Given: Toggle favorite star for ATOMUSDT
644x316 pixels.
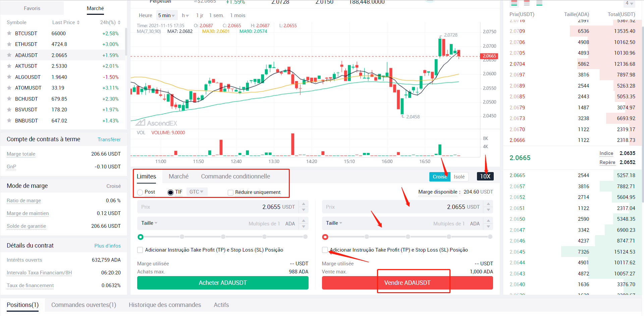Looking at the screenshot, I should 9,88.
